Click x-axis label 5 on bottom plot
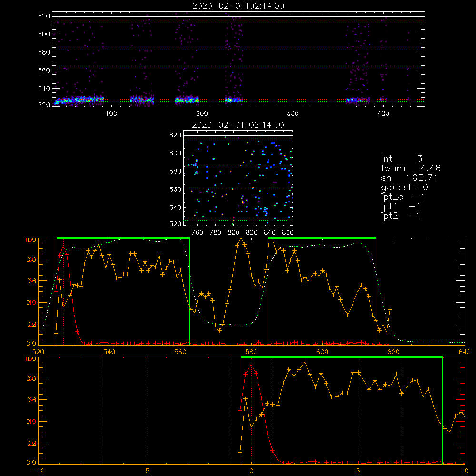The image size is (476, 476). coord(358,471)
